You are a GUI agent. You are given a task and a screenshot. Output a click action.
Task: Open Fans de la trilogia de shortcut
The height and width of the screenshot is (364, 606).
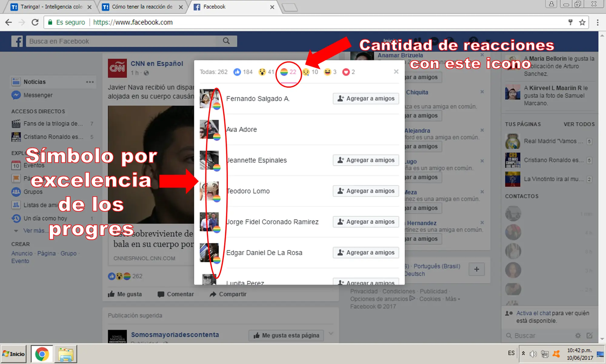tap(53, 124)
